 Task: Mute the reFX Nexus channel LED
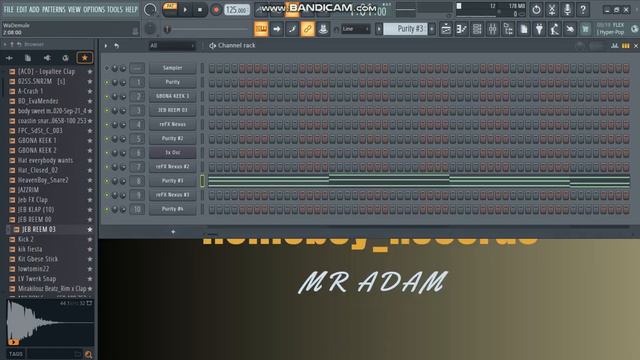107,124
